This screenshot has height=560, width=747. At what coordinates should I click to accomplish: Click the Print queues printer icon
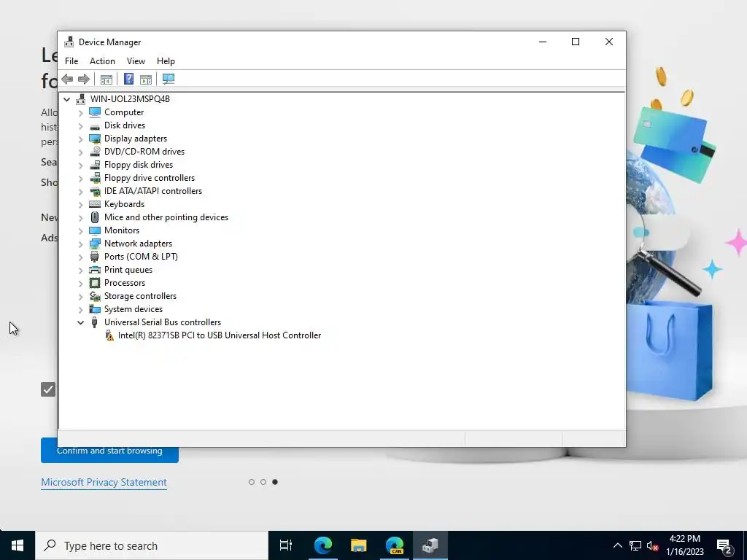click(x=95, y=270)
